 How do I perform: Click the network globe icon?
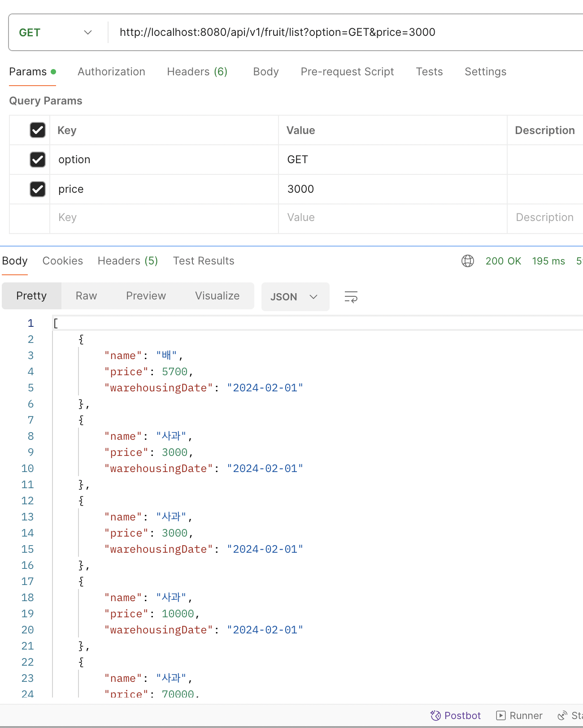[x=468, y=261]
